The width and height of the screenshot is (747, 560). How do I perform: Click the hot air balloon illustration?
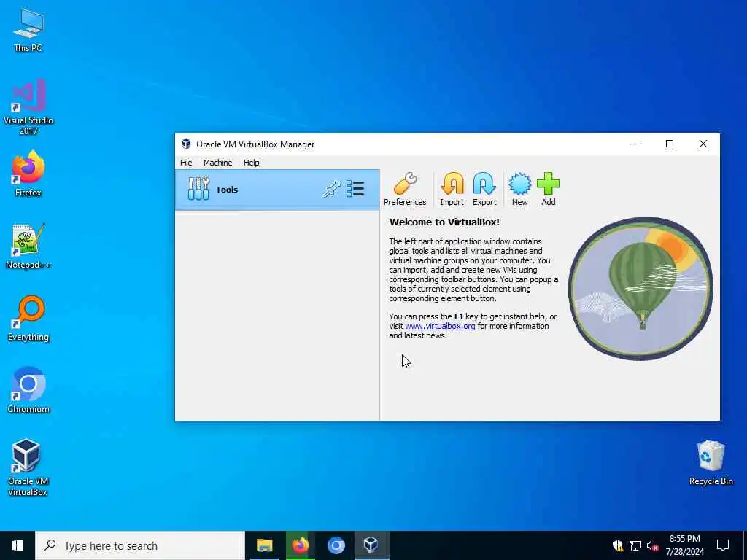(x=640, y=289)
